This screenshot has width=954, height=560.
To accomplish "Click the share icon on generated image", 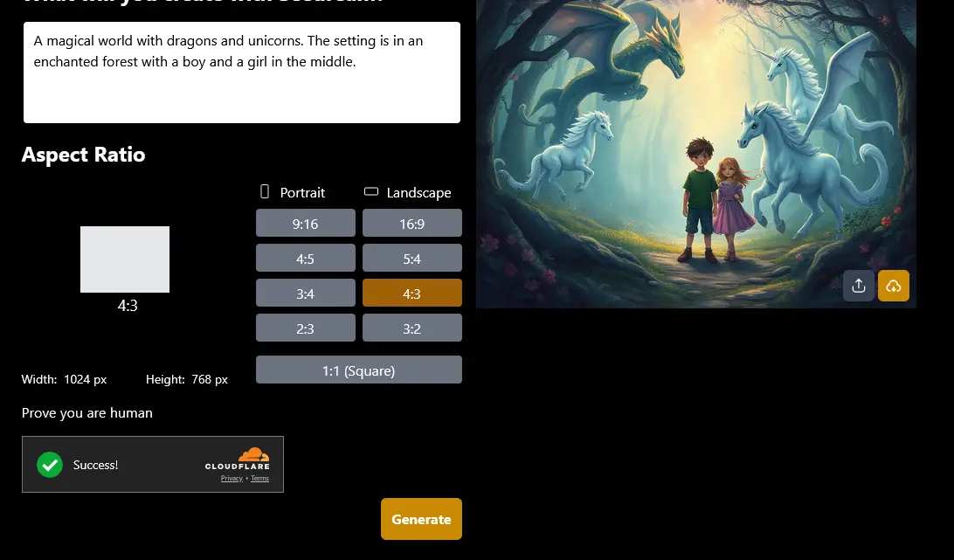I will (859, 286).
